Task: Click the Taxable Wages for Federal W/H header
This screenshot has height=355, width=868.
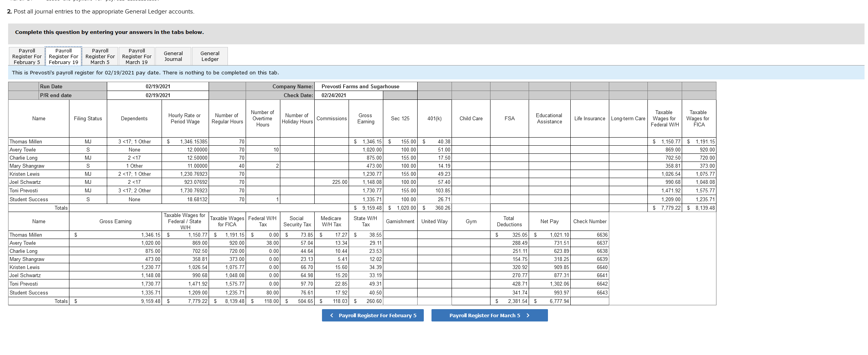Action: pyautogui.click(x=665, y=118)
